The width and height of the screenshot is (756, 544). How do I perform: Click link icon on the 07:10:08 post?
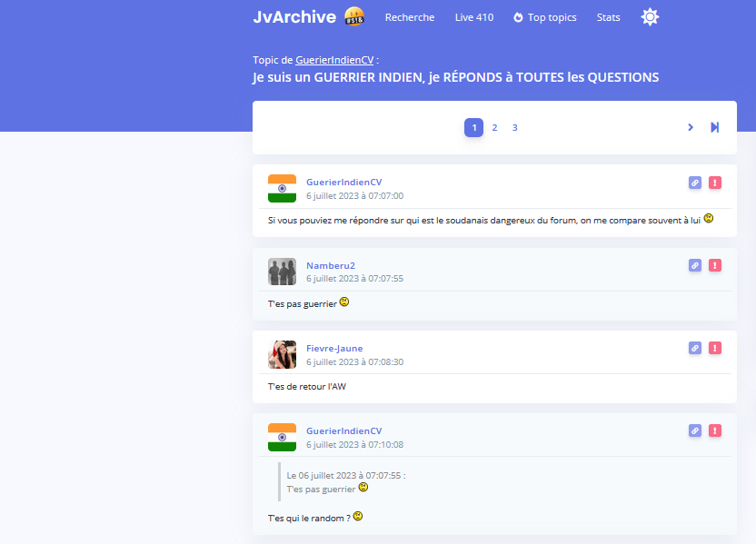click(x=695, y=430)
